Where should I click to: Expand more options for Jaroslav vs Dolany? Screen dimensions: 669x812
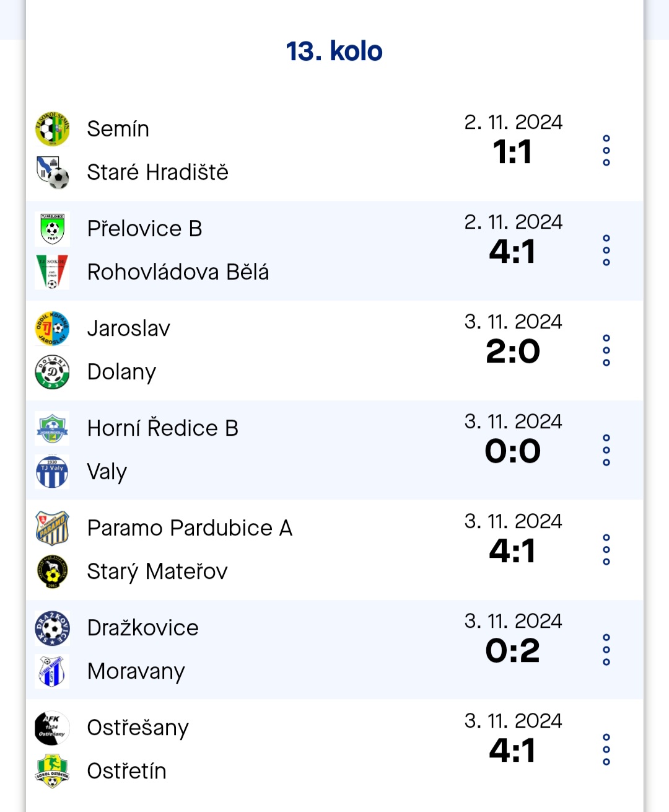tap(606, 350)
